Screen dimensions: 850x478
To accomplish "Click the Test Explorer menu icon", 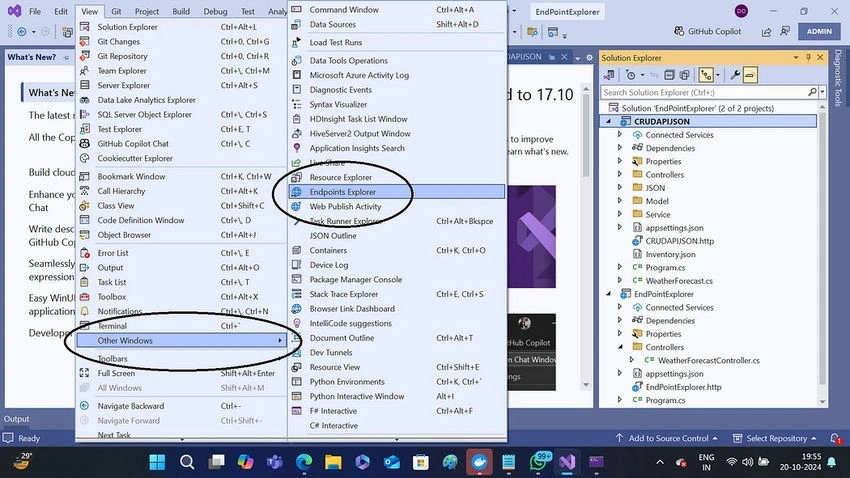I will [85, 129].
